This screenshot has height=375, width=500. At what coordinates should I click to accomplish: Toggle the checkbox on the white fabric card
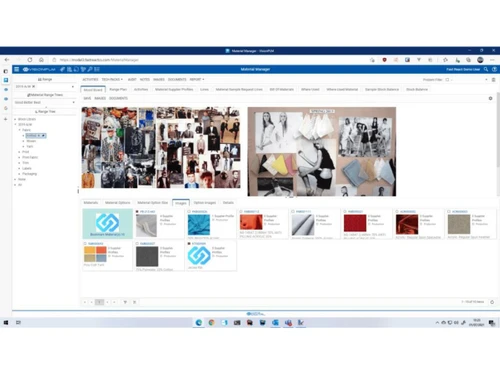pos(293,211)
